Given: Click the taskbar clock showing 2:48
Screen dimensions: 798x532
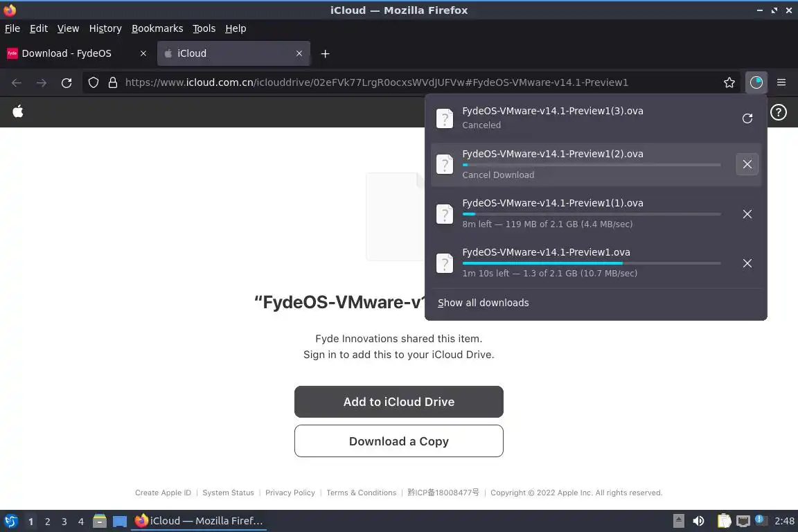Looking at the screenshot, I should pyautogui.click(x=783, y=521).
